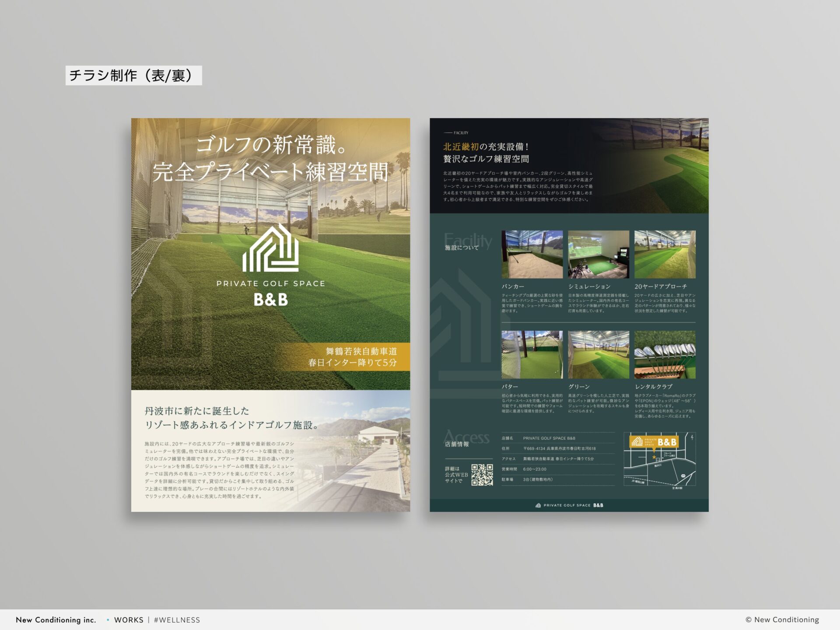Open the バンカー bunker photo
This screenshot has width=840, height=630.
pyautogui.click(x=532, y=254)
